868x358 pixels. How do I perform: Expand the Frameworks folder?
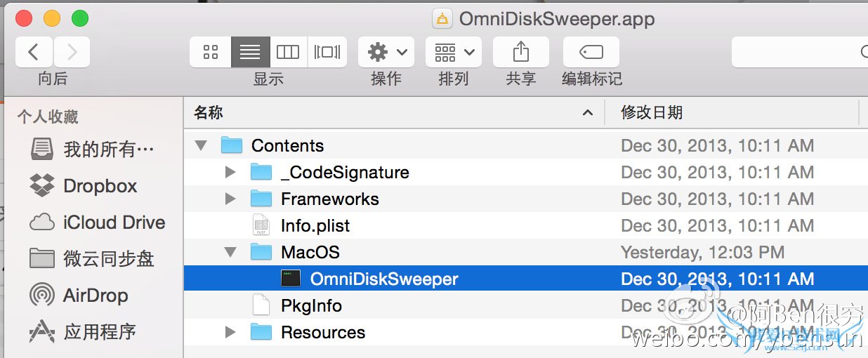tap(230, 199)
